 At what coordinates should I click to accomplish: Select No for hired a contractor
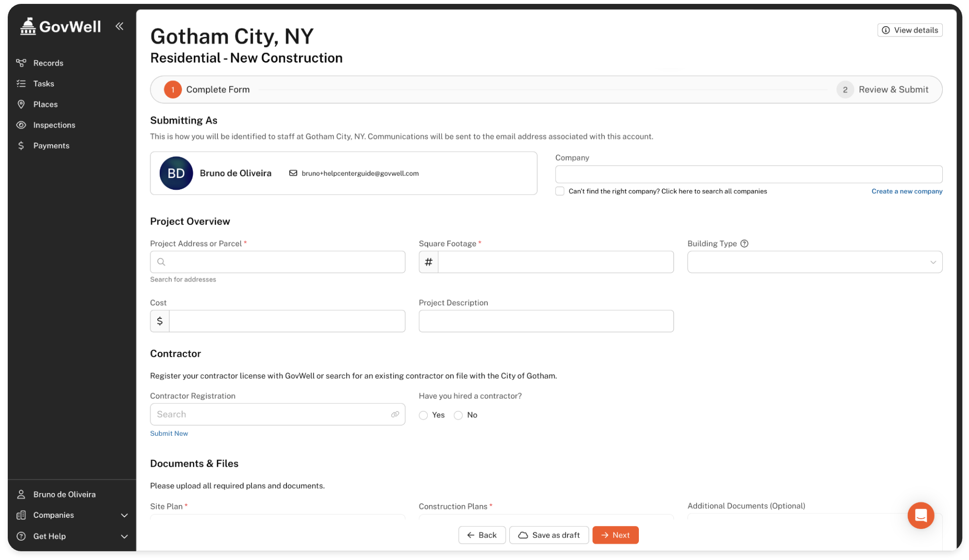(x=458, y=415)
